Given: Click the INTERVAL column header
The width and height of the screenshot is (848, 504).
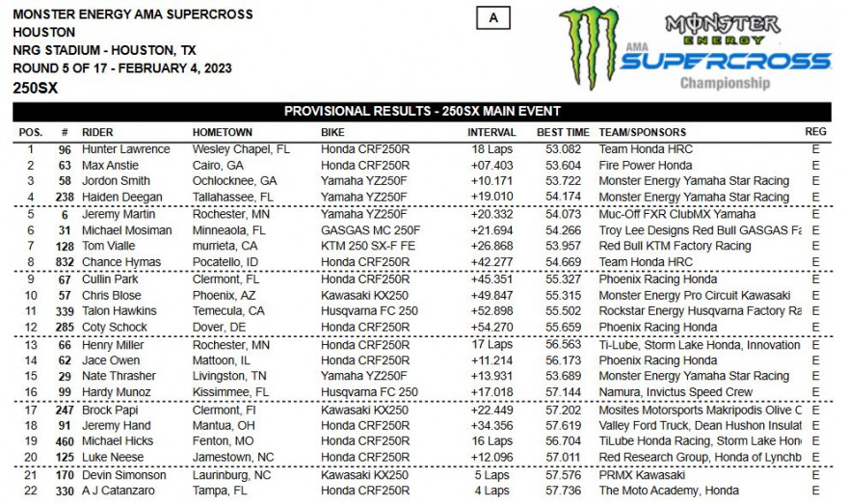Looking at the screenshot, I should click(491, 132).
